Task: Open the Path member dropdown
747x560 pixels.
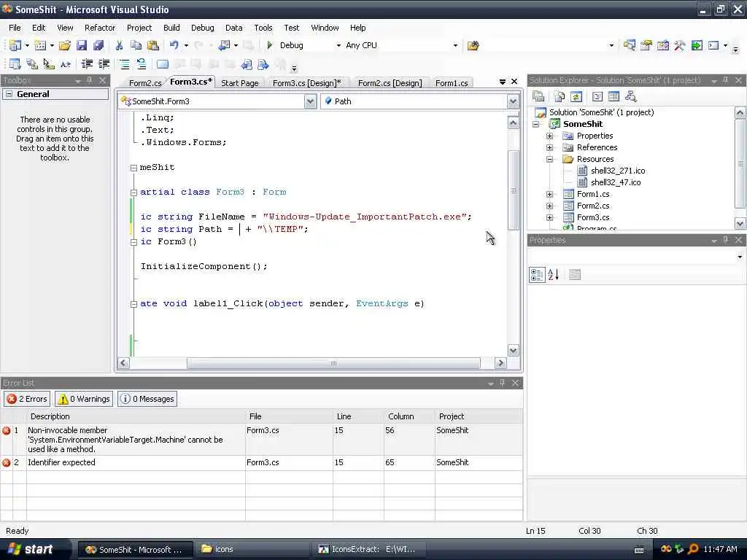Action: click(513, 101)
